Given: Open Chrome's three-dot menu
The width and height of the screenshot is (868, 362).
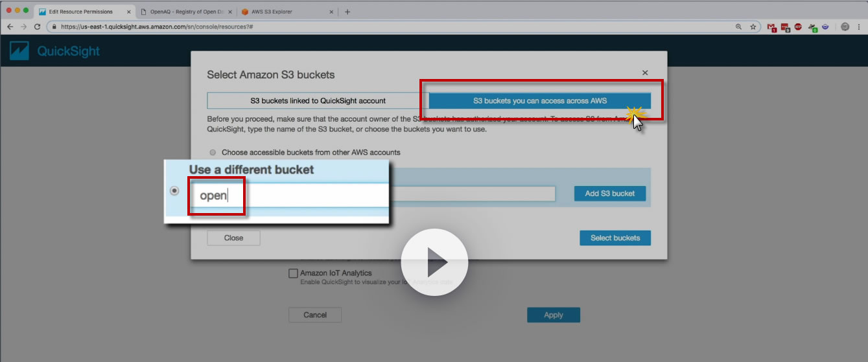Looking at the screenshot, I should 859,27.
